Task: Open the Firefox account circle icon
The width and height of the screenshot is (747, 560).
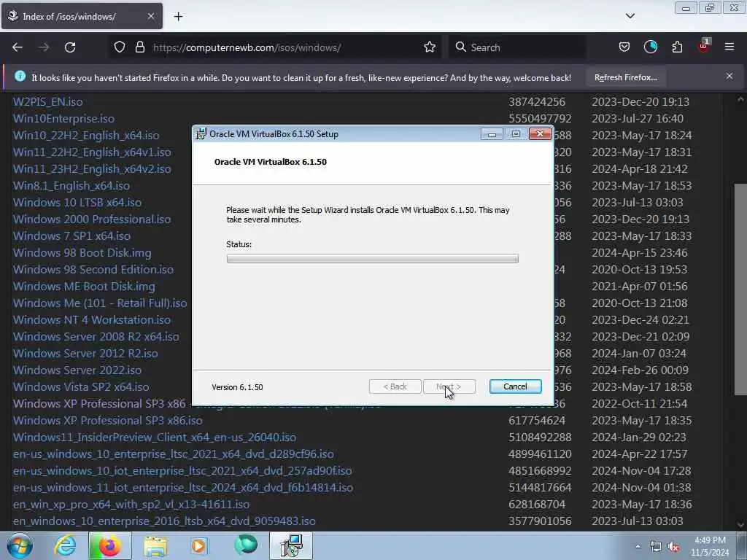Action: pyautogui.click(x=650, y=47)
